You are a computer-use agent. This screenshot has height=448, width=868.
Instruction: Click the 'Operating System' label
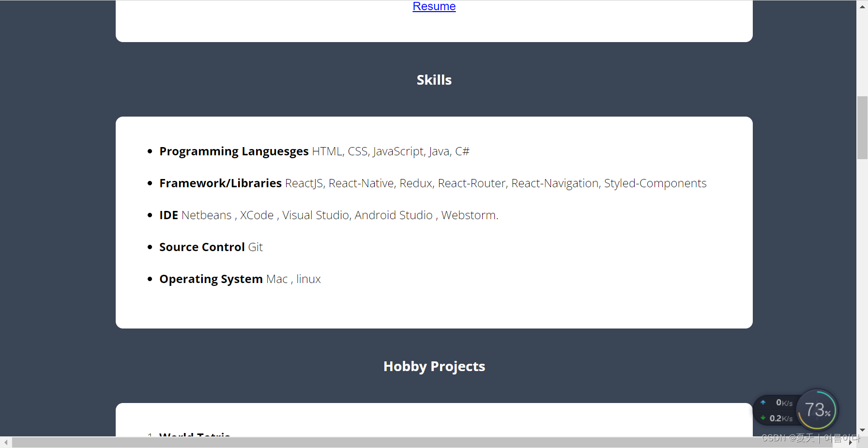(x=211, y=279)
